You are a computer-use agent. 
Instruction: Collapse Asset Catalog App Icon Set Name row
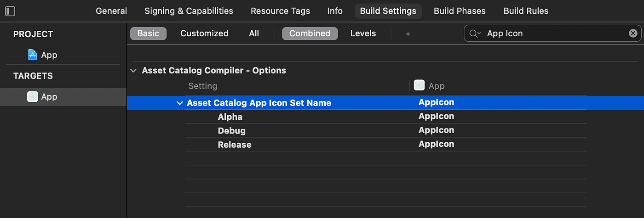[179, 103]
